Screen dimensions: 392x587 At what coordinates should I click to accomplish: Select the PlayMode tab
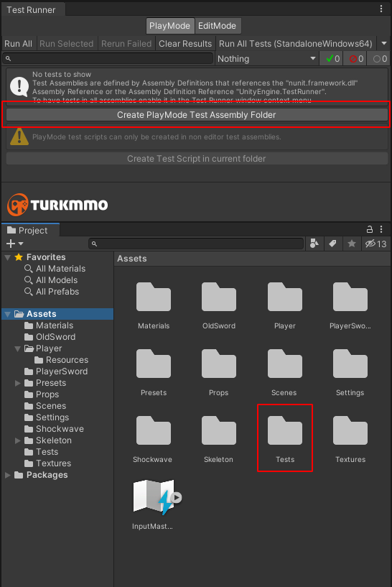tap(170, 26)
